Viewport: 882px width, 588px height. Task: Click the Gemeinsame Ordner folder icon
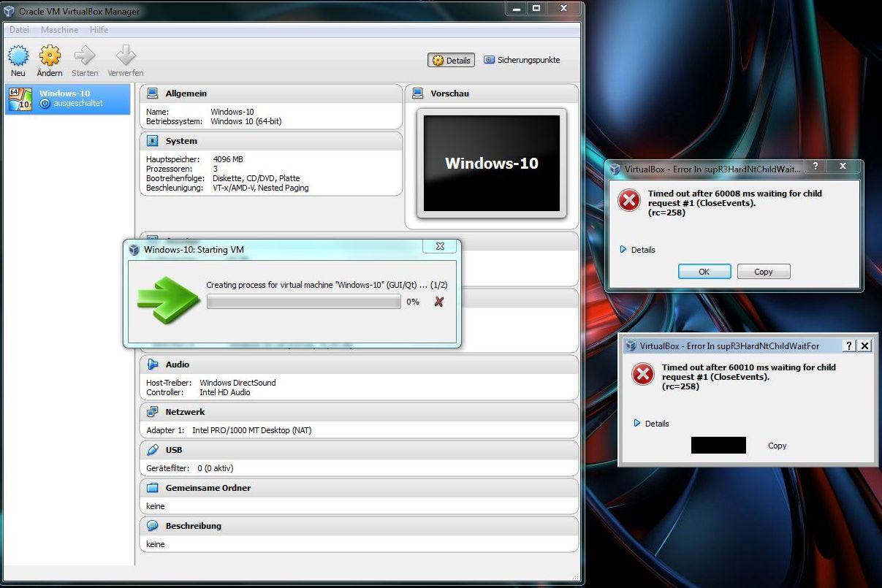pyautogui.click(x=153, y=488)
